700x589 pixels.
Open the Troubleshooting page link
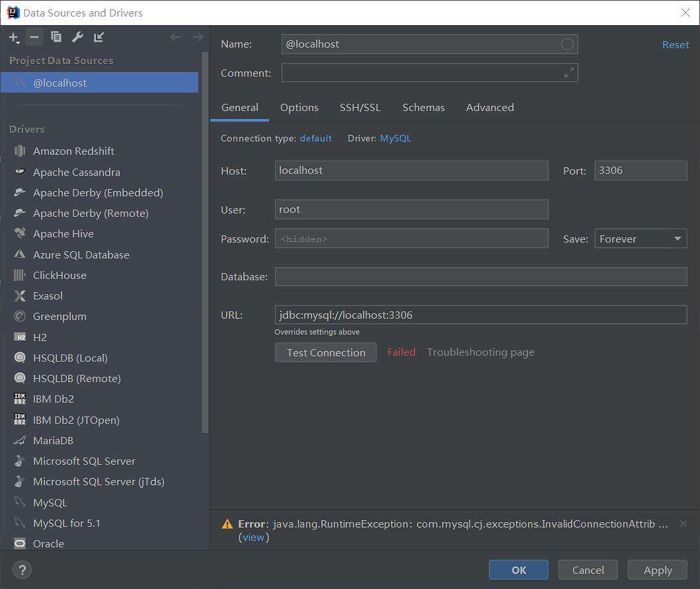pos(481,352)
